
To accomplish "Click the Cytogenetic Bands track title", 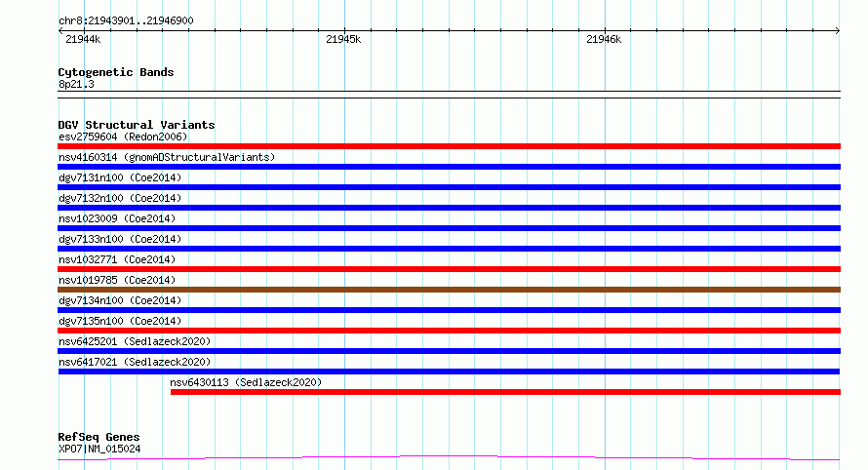I will (116, 72).
